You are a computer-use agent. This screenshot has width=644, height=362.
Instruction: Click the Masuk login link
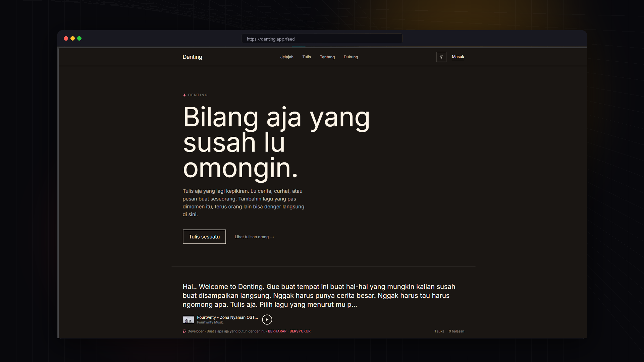[458, 57]
